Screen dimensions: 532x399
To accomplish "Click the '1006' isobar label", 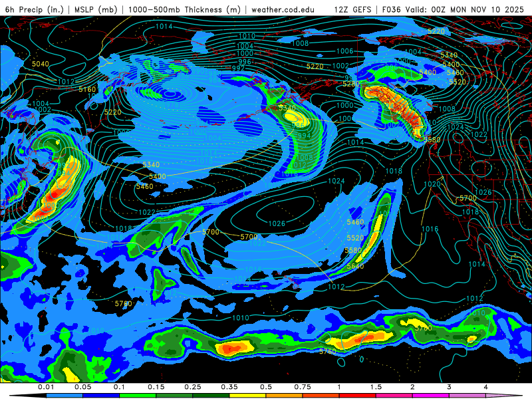I will pyautogui.click(x=344, y=51).
